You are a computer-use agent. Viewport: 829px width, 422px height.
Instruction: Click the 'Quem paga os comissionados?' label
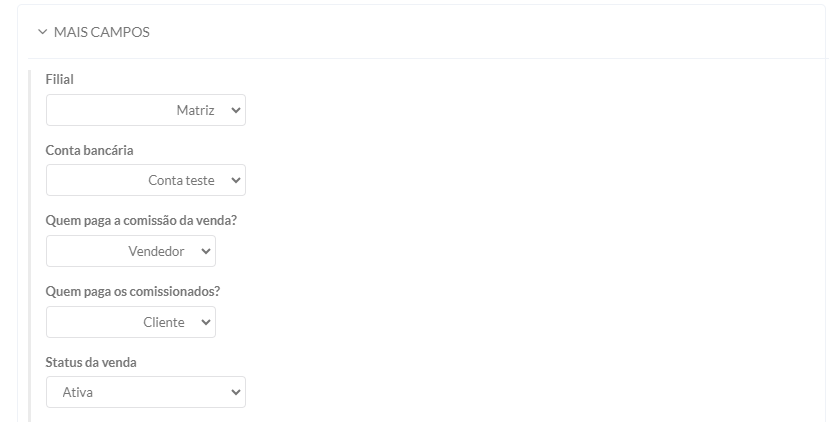pos(133,291)
